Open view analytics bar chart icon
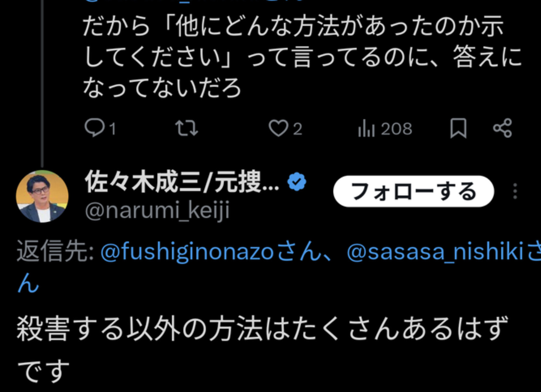The image size is (541, 392). [x=367, y=128]
